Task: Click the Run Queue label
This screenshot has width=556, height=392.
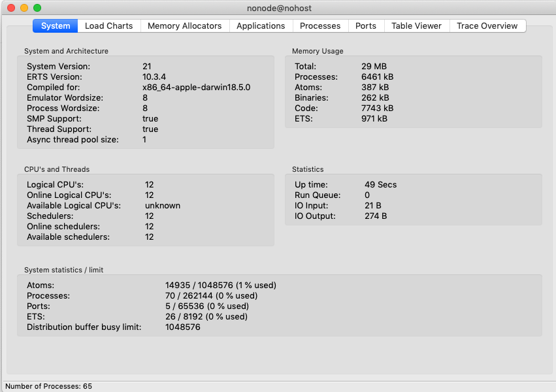Action: coord(318,195)
